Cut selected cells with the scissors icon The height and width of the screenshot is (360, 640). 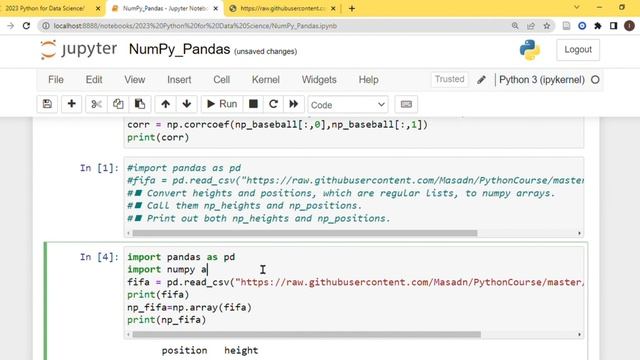[96, 104]
